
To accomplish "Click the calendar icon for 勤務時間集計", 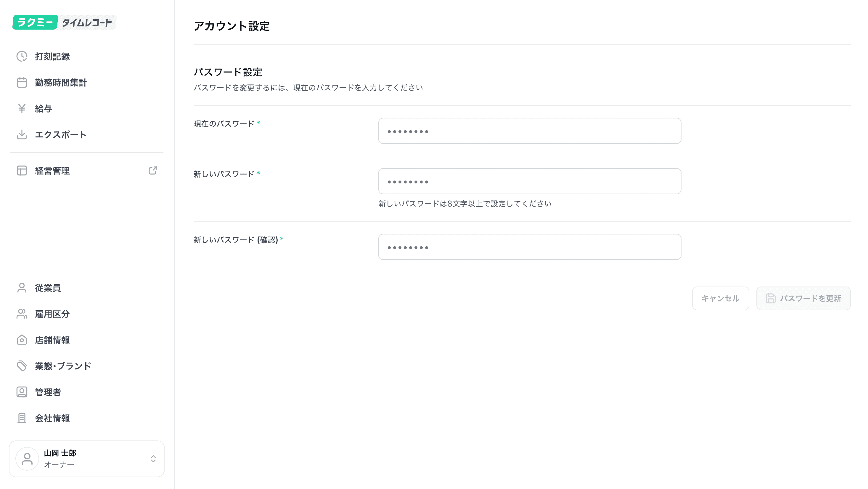I will coord(22,82).
